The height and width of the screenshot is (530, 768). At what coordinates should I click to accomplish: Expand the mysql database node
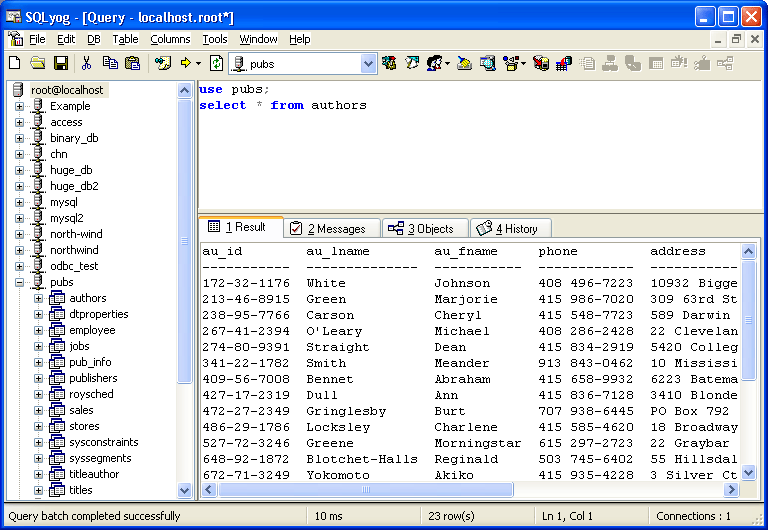click(20, 202)
